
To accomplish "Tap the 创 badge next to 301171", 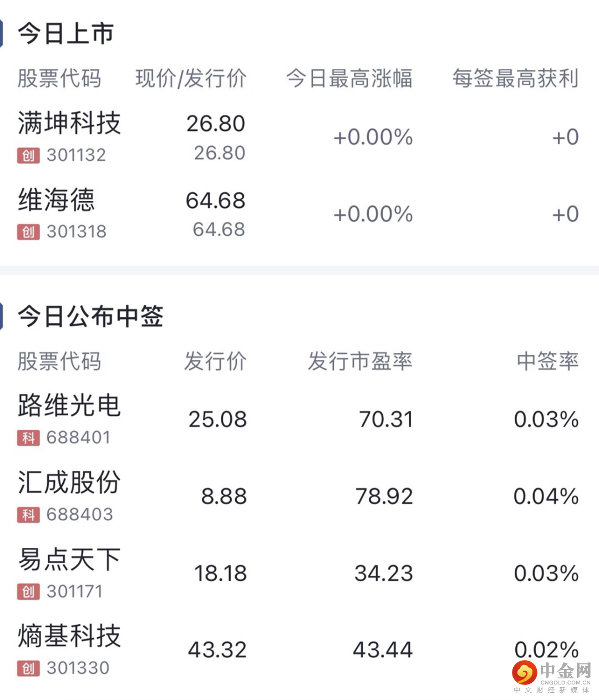I will pos(28,592).
